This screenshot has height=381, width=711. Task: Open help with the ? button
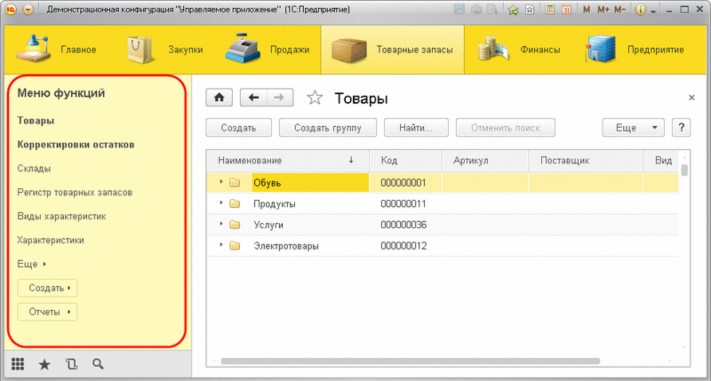681,128
